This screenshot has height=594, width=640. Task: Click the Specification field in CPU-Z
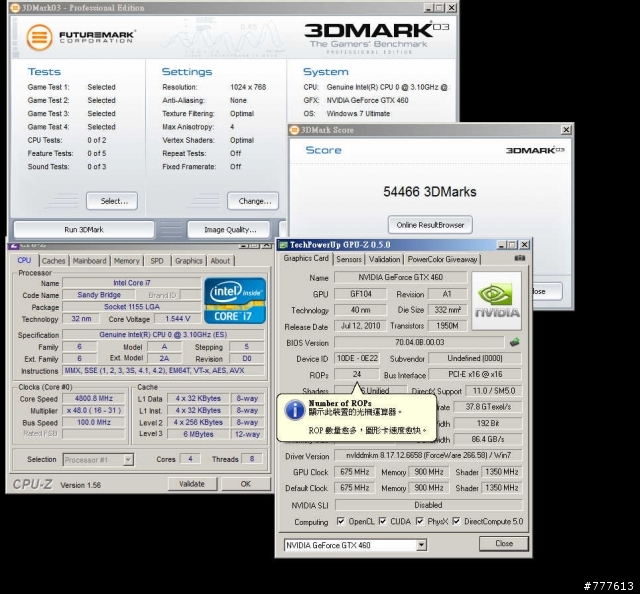163,334
